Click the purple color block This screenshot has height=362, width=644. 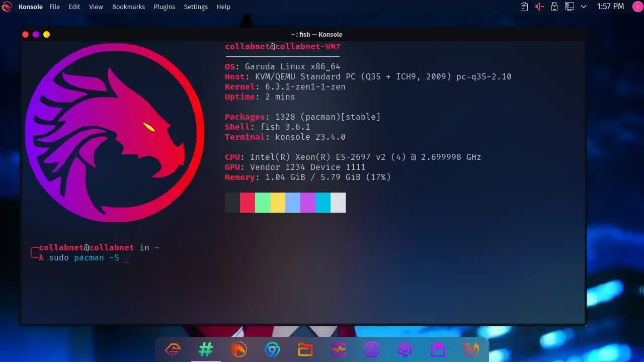pos(308,203)
